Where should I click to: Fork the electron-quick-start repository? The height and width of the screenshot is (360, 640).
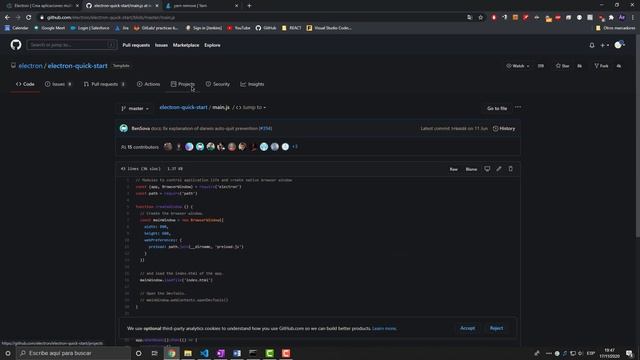pyautogui.click(x=601, y=66)
